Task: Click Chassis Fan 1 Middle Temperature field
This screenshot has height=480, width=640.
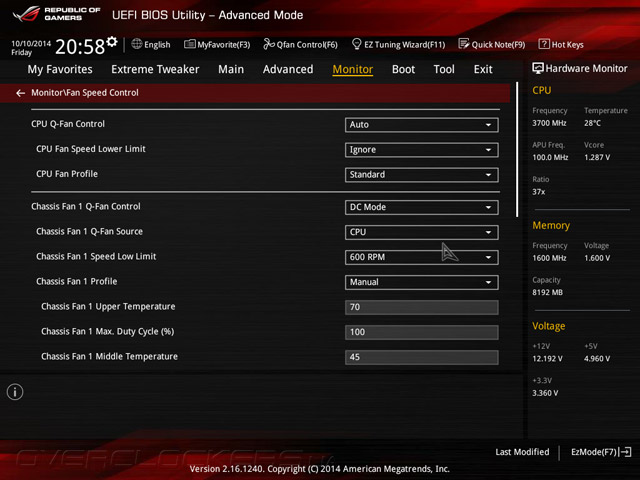Action: point(422,357)
